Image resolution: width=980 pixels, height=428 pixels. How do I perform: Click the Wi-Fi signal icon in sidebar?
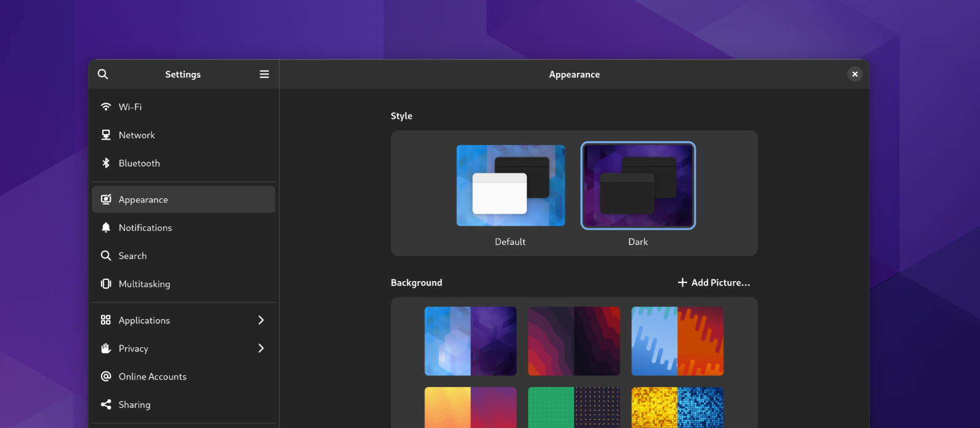click(106, 107)
